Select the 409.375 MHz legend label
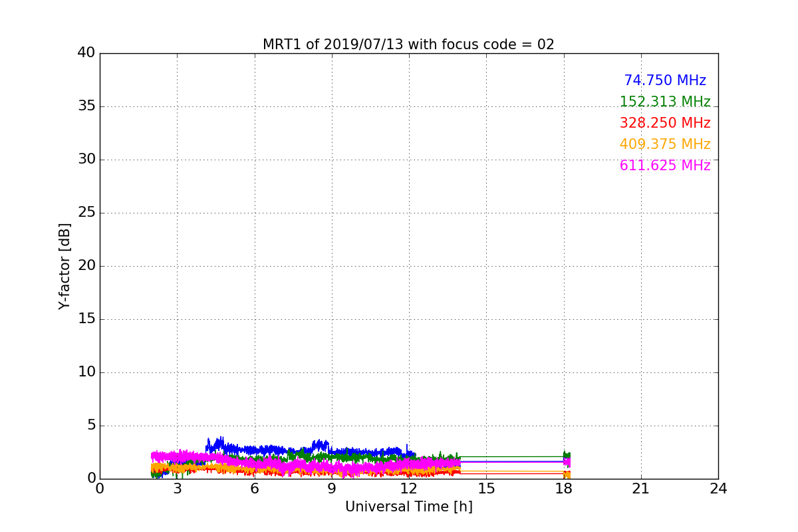Viewport: 798px width, 532px height. (x=665, y=144)
